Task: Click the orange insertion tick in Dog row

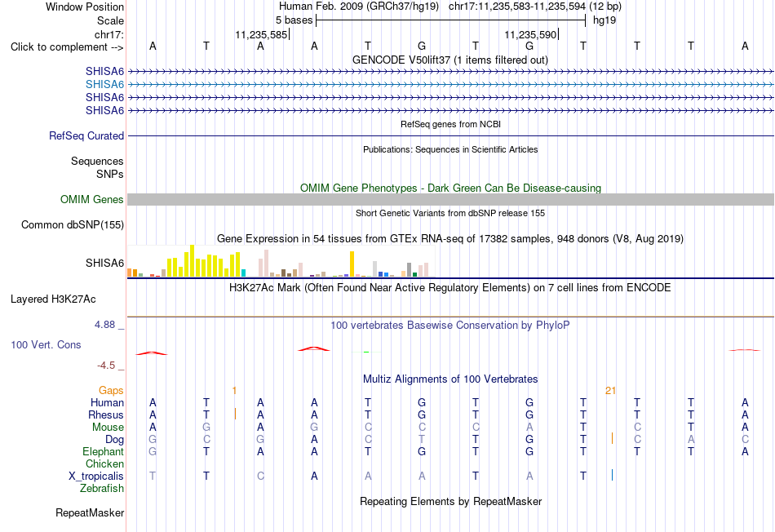Action: (x=612, y=438)
